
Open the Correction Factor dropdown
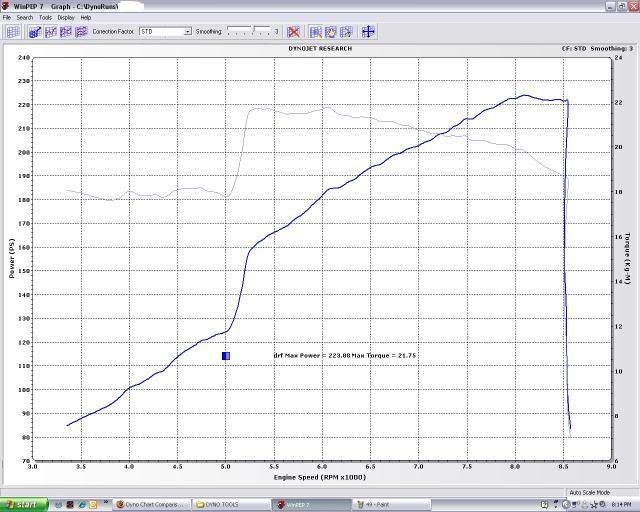[x=187, y=32]
